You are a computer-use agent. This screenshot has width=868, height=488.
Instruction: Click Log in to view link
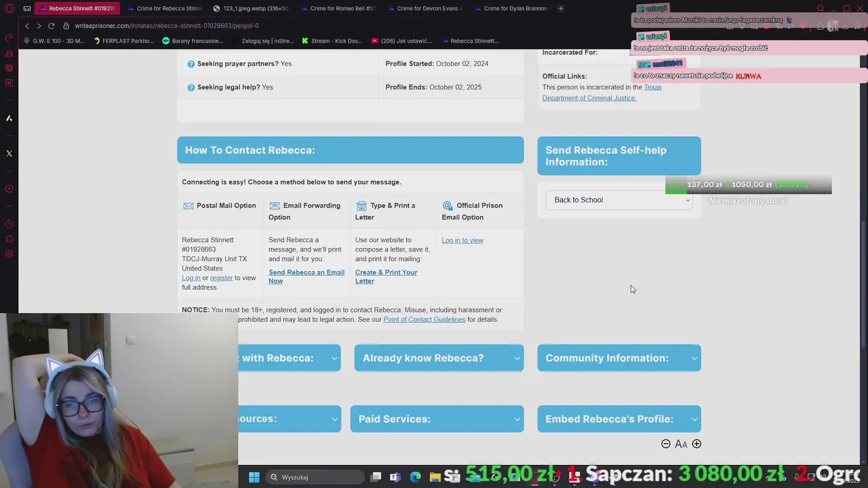pos(462,241)
